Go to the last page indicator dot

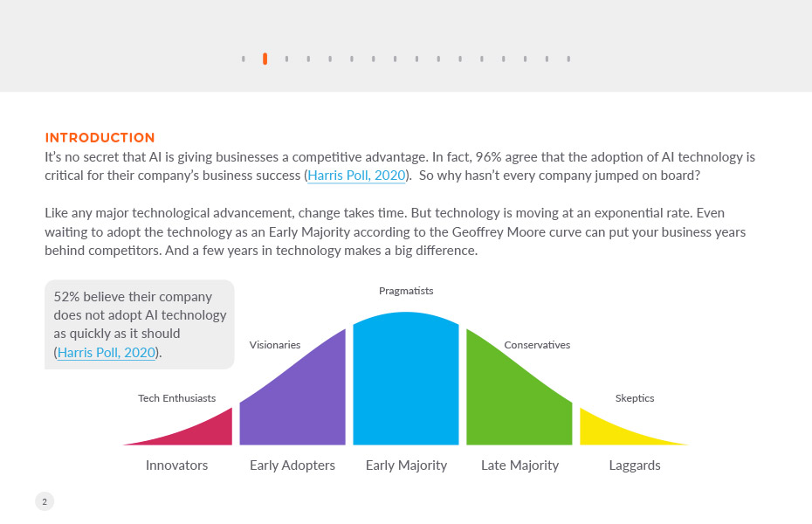pos(568,59)
